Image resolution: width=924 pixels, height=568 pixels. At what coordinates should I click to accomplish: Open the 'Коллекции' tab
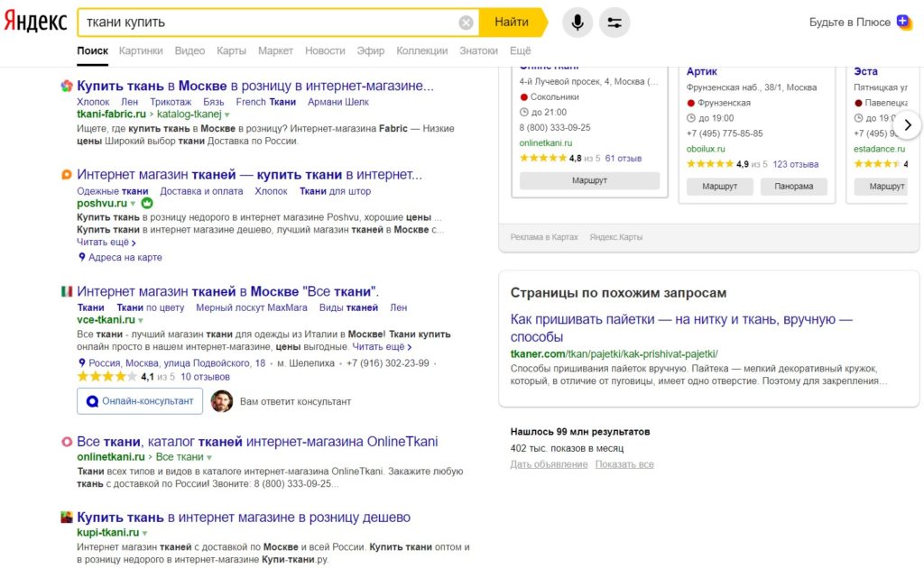click(422, 50)
